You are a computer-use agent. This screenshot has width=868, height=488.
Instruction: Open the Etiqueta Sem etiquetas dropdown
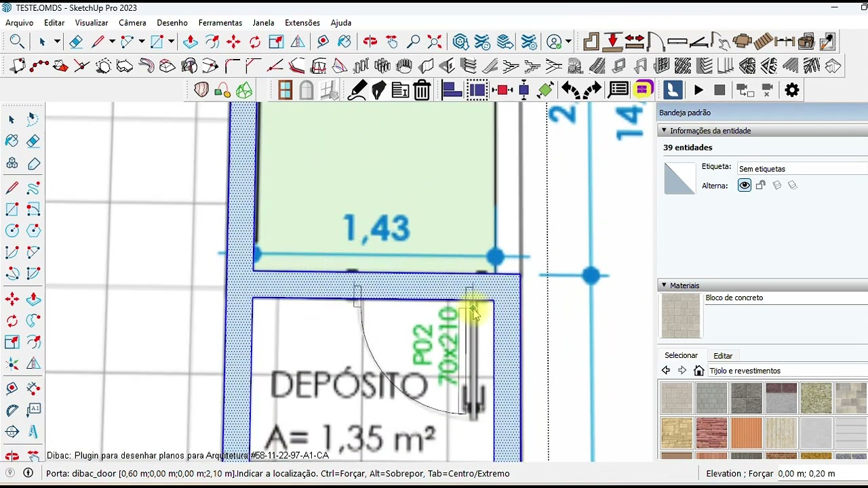[x=803, y=169]
